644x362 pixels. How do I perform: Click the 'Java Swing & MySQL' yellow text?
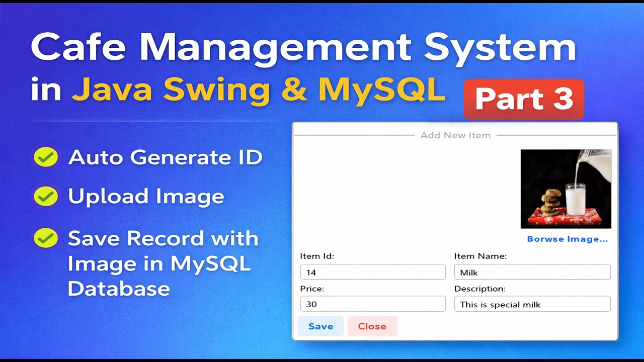259,89
